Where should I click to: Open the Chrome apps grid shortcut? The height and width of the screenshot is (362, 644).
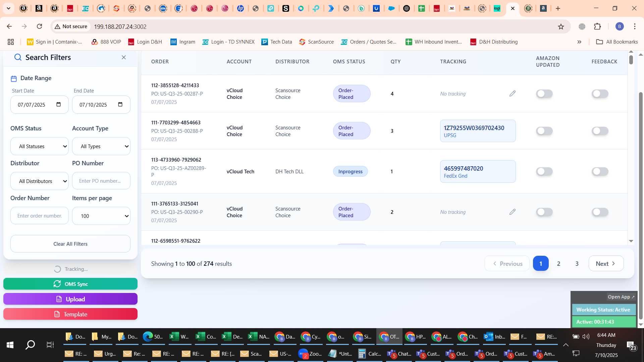pos(11,42)
